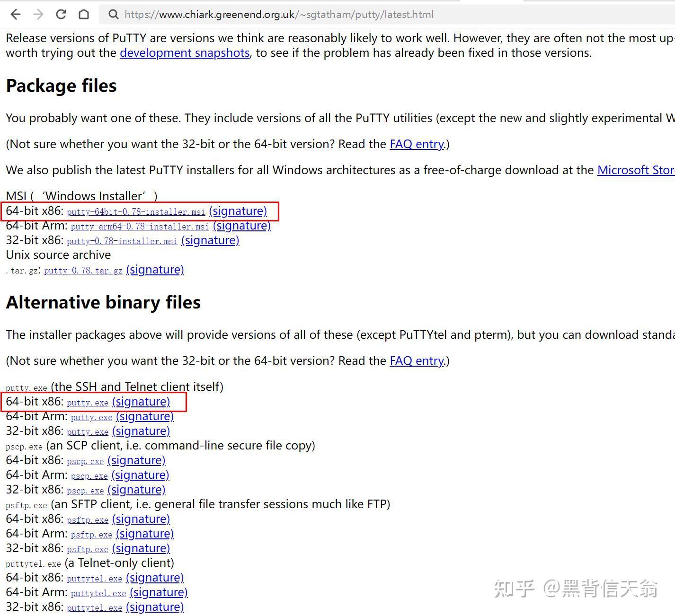Open the browser home page icon

pos(84,15)
